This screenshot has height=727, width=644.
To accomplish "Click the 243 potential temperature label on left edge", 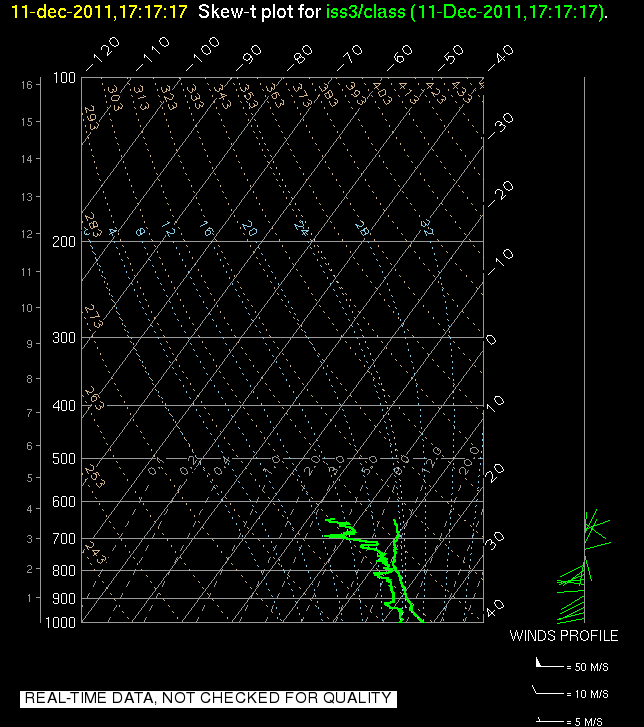I will click(x=94, y=553).
